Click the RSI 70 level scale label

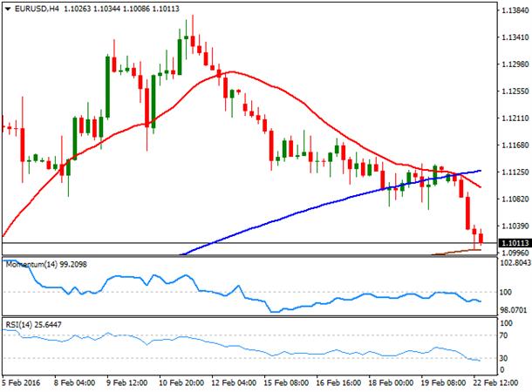pos(503,335)
